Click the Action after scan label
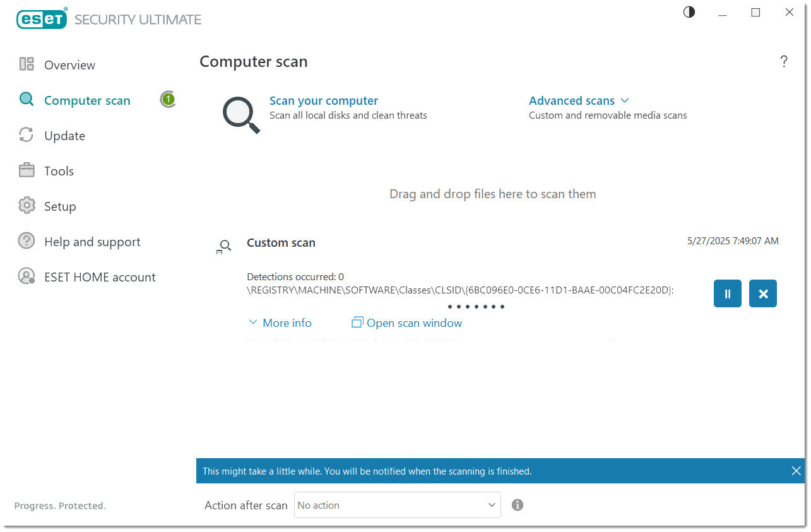 point(246,505)
